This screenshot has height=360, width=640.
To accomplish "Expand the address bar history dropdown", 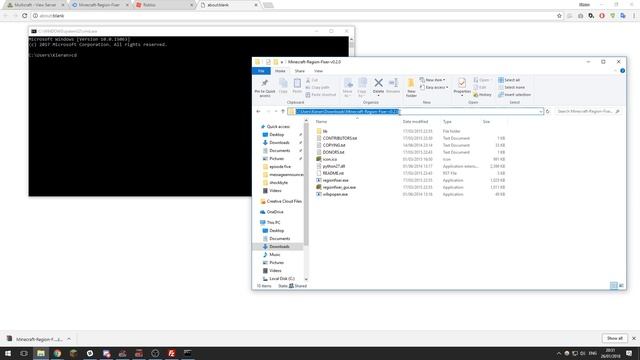I will pyautogui.click(x=540, y=111).
